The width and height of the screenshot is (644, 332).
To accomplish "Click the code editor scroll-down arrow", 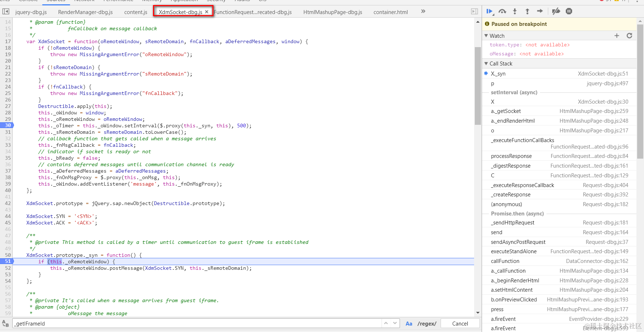I will [x=478, y=313].
